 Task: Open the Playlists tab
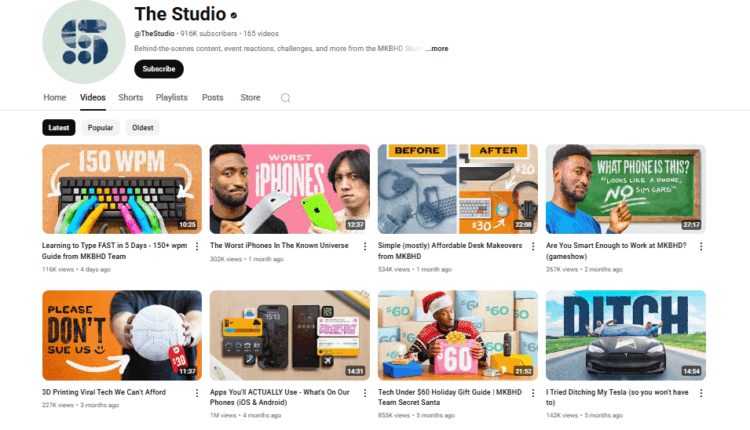(172, 98)
